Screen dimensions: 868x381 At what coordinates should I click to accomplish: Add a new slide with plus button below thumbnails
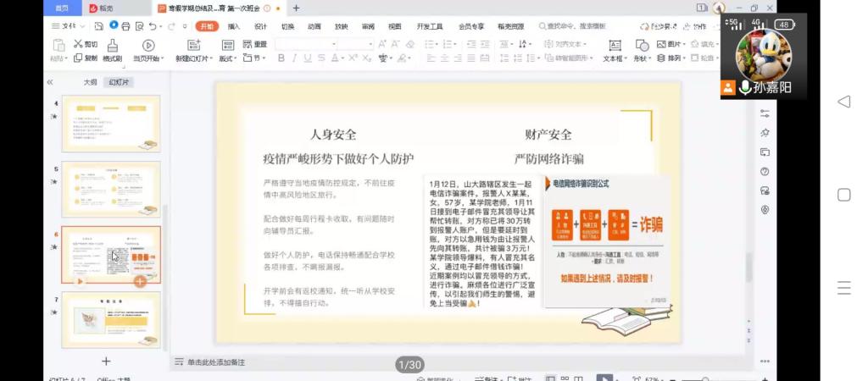point(106,362)
